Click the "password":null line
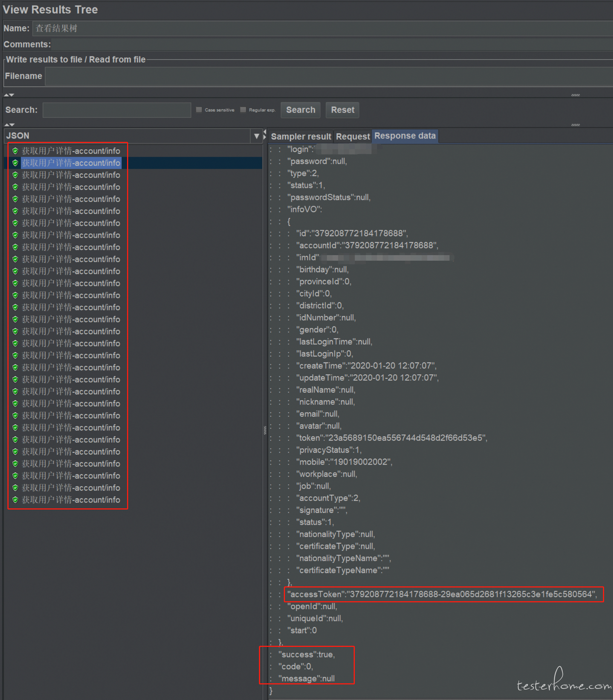The height and width of the screenshot is (700, 613). (317, 161)
